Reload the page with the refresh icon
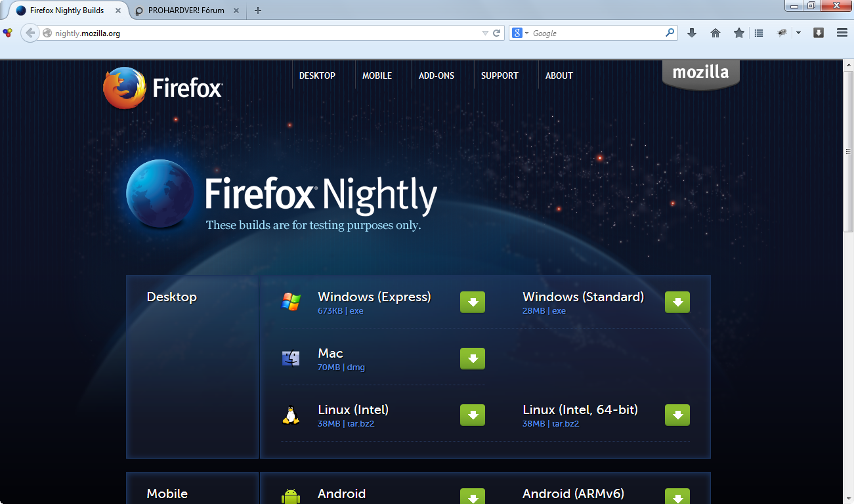This screenshot has height=504, width=854. pos(497,33)
